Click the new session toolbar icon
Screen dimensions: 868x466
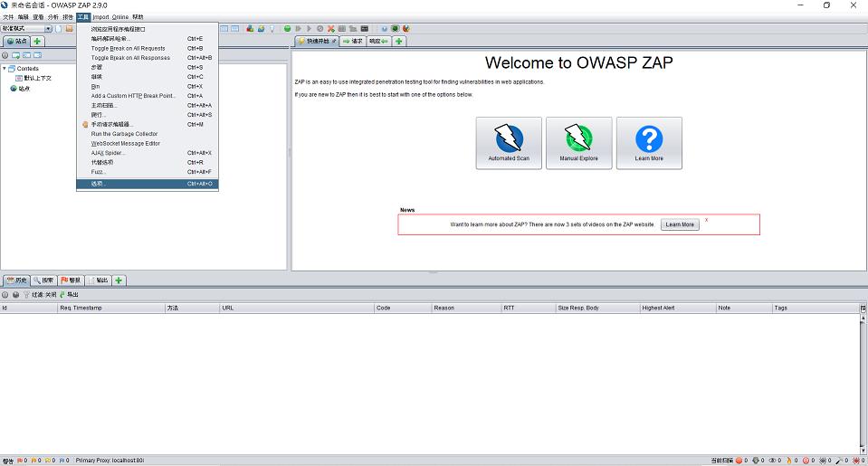[x=59, y=28]
